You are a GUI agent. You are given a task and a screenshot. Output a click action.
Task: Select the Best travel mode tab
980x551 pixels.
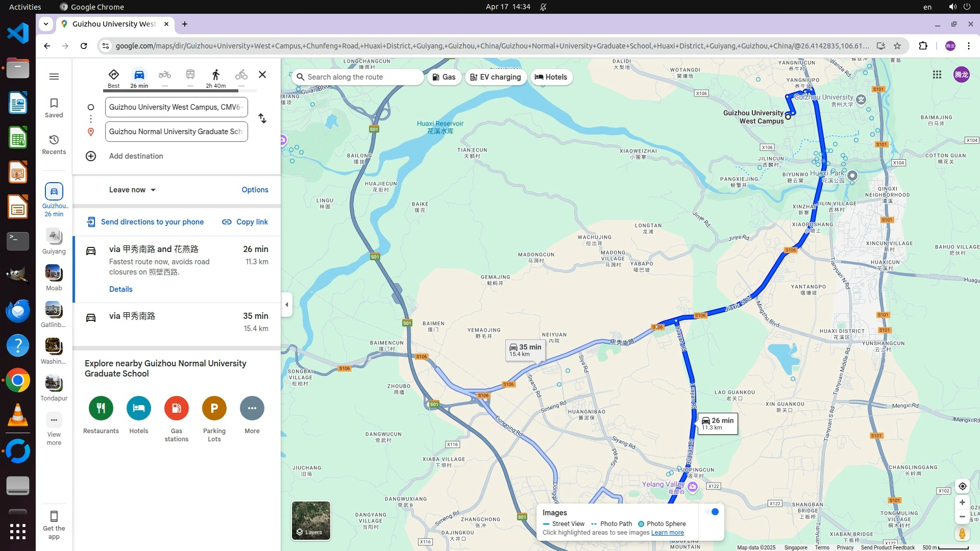tap(113, 78)
